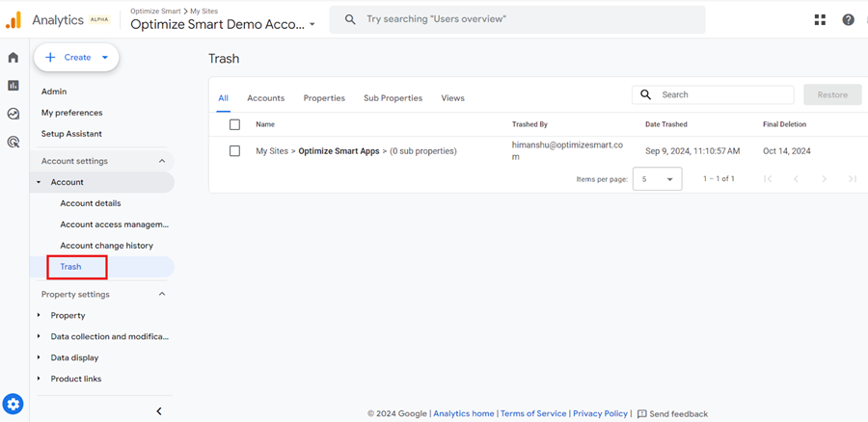This screenshot has width=868, height=422.
Task: Click the Google Analytics logo
Action: click(14, 20)
